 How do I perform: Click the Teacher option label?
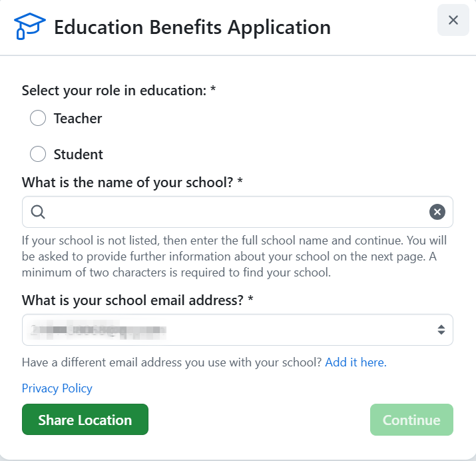(x=78, y=119)
